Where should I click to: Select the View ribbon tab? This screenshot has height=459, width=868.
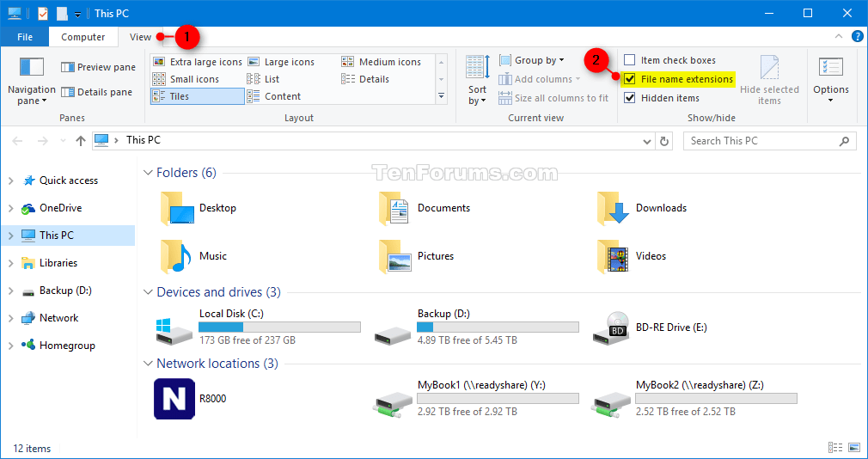[x=141, y=37]
